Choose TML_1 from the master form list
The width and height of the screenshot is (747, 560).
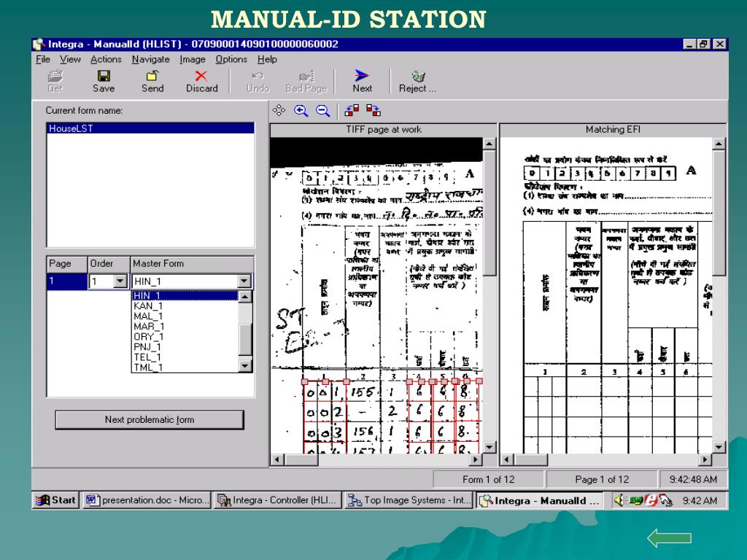click(185, 367)
